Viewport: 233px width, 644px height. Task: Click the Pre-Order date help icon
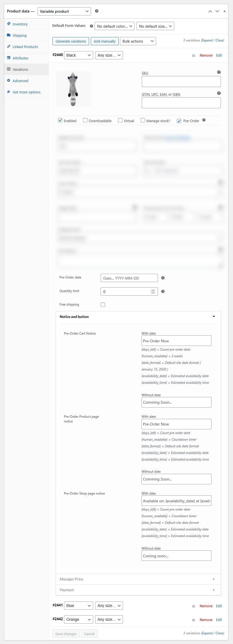(x=163, y=278)
